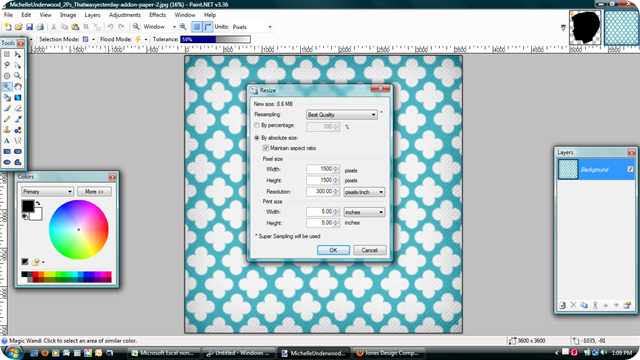This screenshot has width=640, height=360.
Task: Select the Rectangle Select tool
Action: 7,54
